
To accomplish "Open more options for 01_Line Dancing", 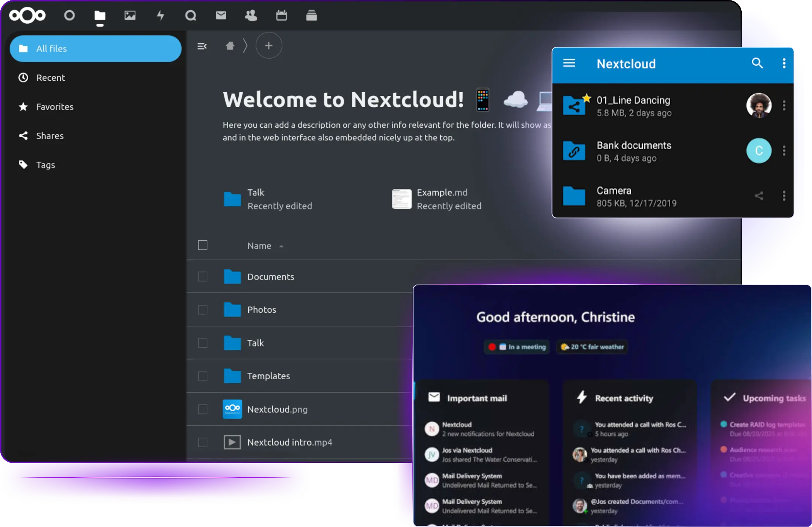I will tap(784, 106).
